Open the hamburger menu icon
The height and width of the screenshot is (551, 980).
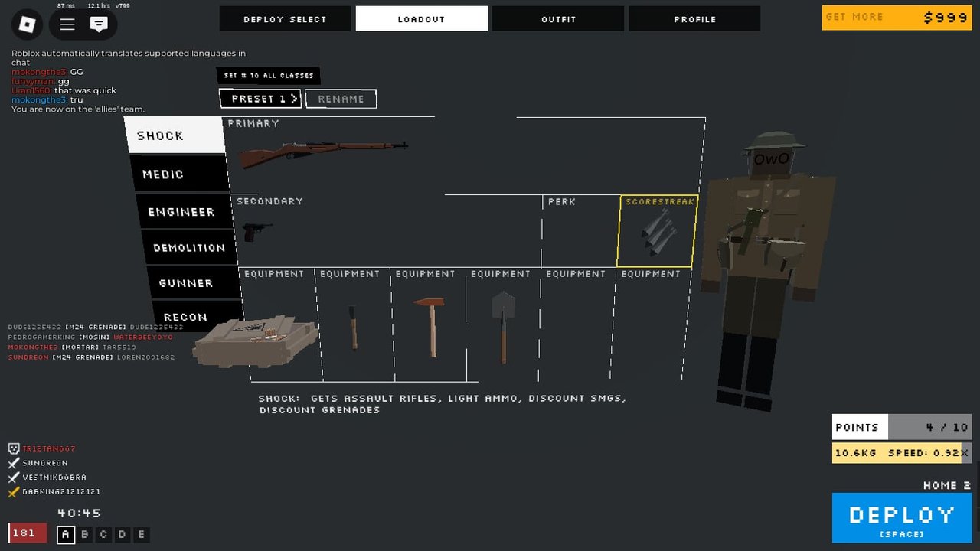click(x=67, y=24)
